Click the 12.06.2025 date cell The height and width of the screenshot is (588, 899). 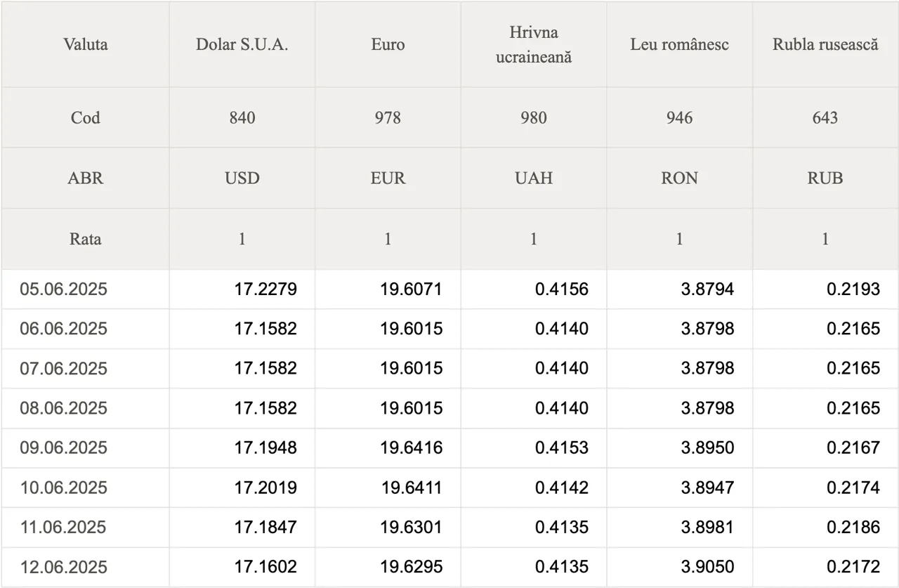63,567
